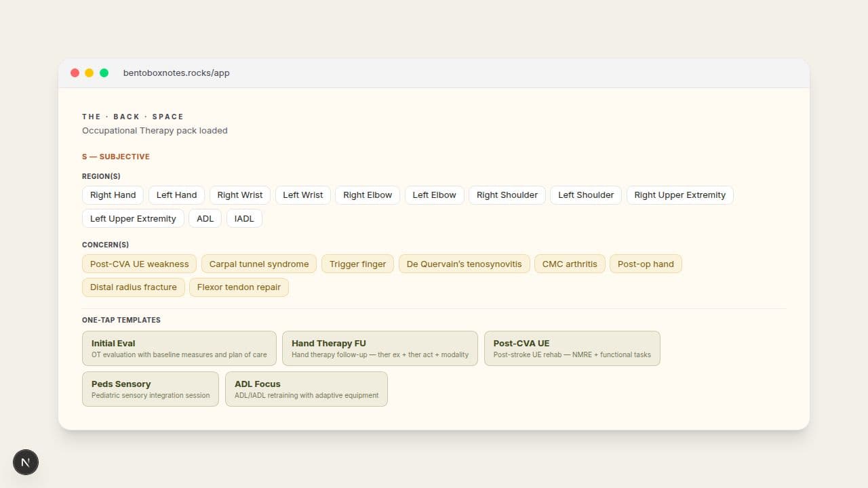Toggle the Right Wrist region
The image size is (868, 488).
(x=240, y=195)
